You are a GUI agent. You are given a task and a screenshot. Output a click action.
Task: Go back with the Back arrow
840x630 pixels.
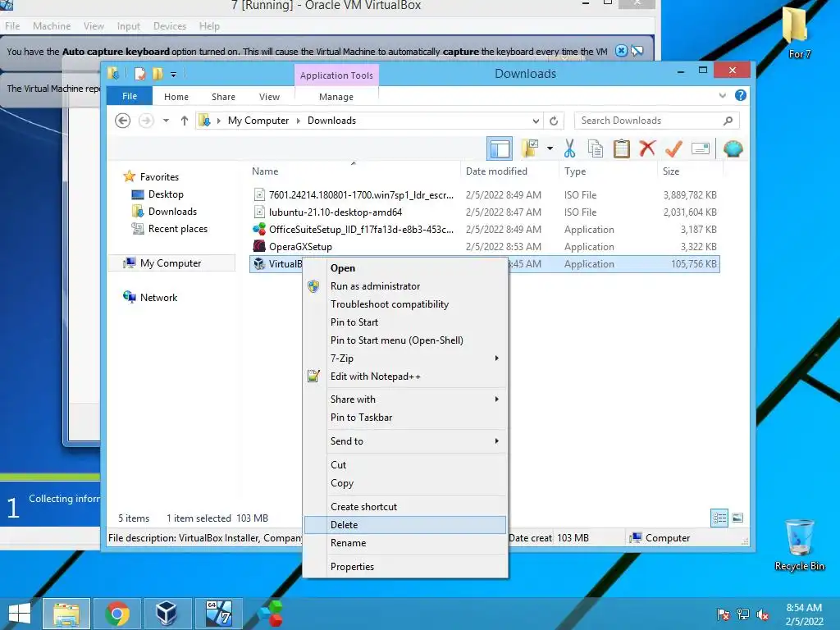pyautogui.click(x=123, y=121)
